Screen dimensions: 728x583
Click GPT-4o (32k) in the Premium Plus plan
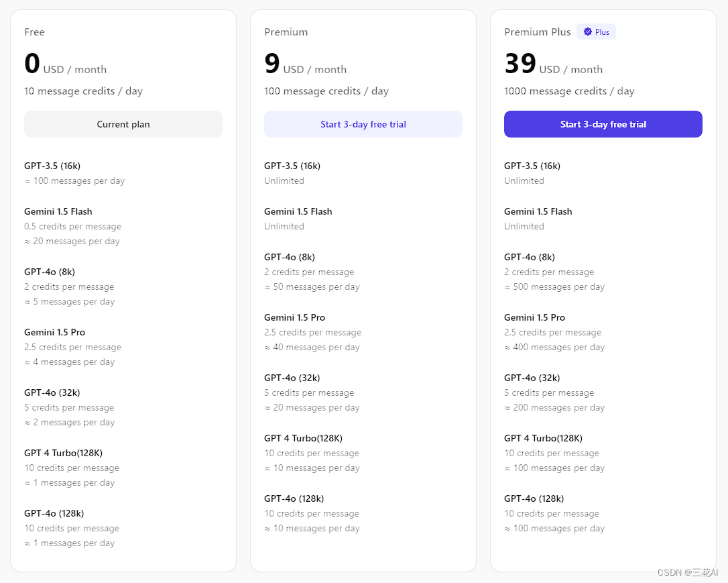[532, 378]
